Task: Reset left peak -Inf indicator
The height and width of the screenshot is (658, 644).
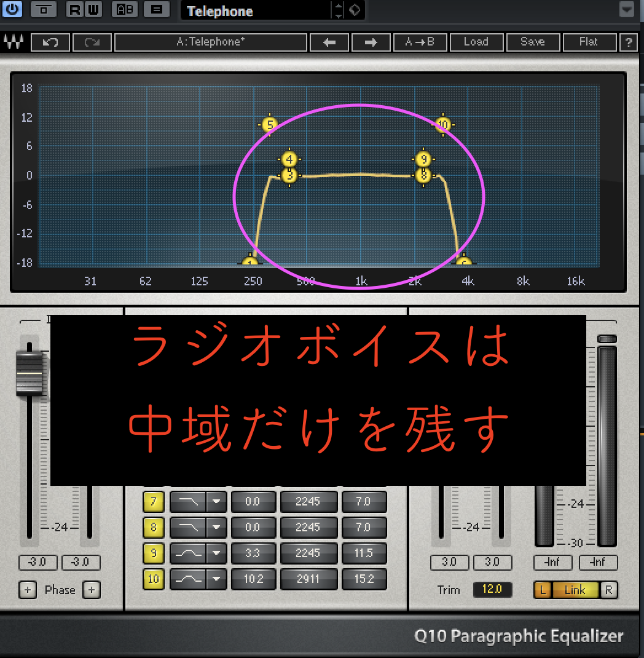Action: coord(553,562)
